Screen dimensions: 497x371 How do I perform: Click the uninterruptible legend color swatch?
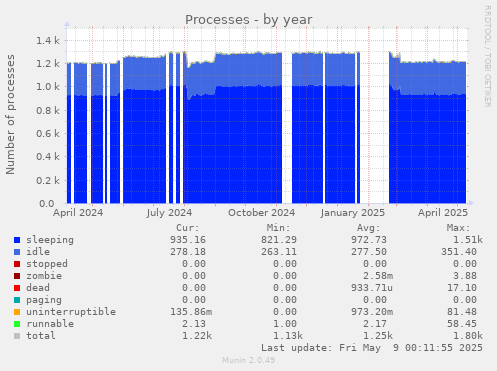tap(17, 312)
